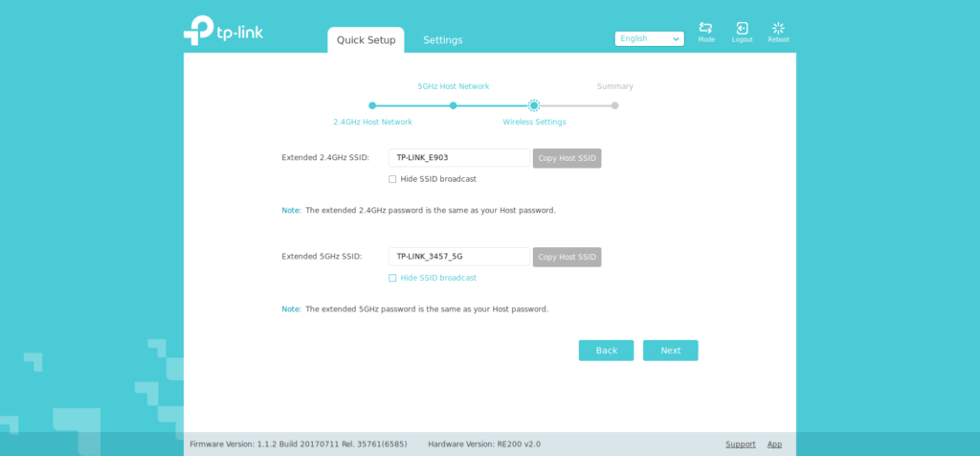The image size is (980, 456).
Task: Open the English language dropdown
Action: click(649, 38)
